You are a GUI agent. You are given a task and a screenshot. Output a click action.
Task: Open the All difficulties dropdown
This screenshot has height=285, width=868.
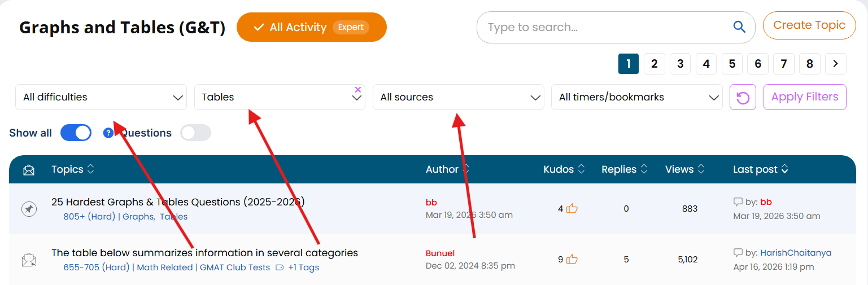tap(101, 97)
